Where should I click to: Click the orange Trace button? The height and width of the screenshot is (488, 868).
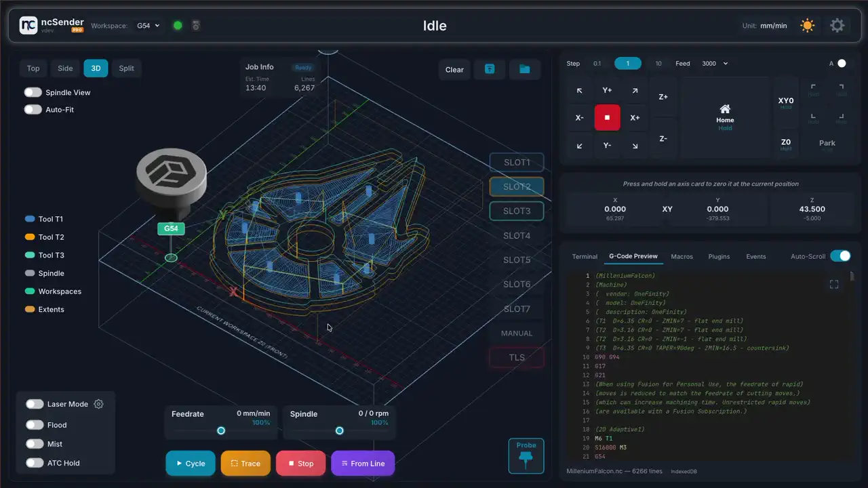[x=245, y=464]
